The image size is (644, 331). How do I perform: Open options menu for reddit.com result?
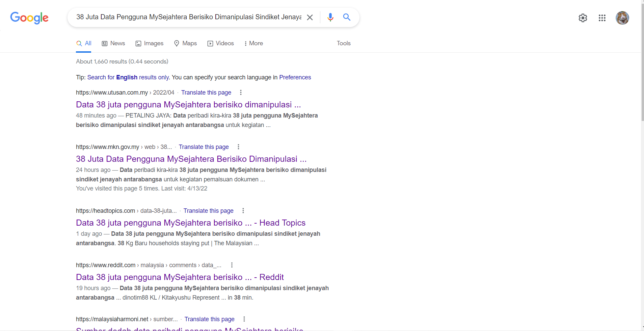232,265
